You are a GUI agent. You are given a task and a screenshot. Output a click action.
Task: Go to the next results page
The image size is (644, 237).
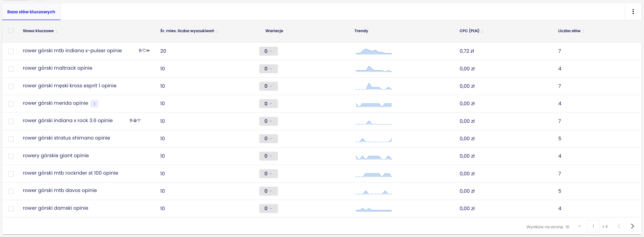[x=633, y=226]
